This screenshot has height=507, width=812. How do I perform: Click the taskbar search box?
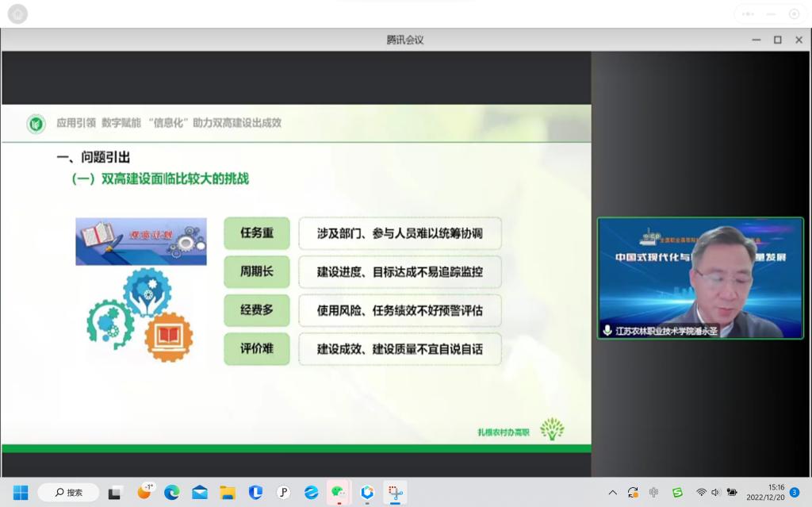tap(68, 493)
